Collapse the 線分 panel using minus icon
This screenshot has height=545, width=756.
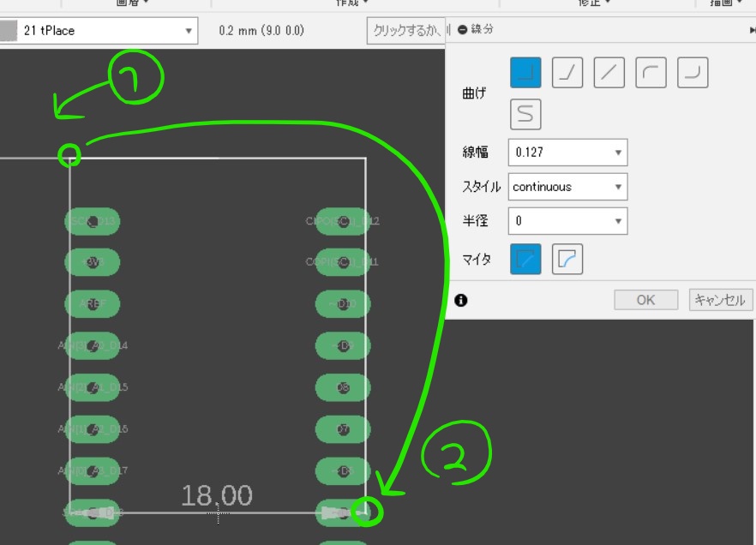click(462, 30)
